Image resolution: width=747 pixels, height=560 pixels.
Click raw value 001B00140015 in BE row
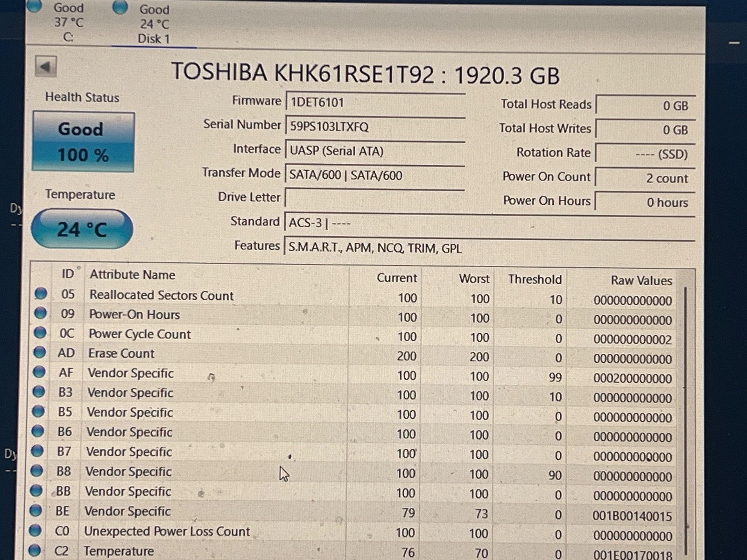(x=632, y=516)
